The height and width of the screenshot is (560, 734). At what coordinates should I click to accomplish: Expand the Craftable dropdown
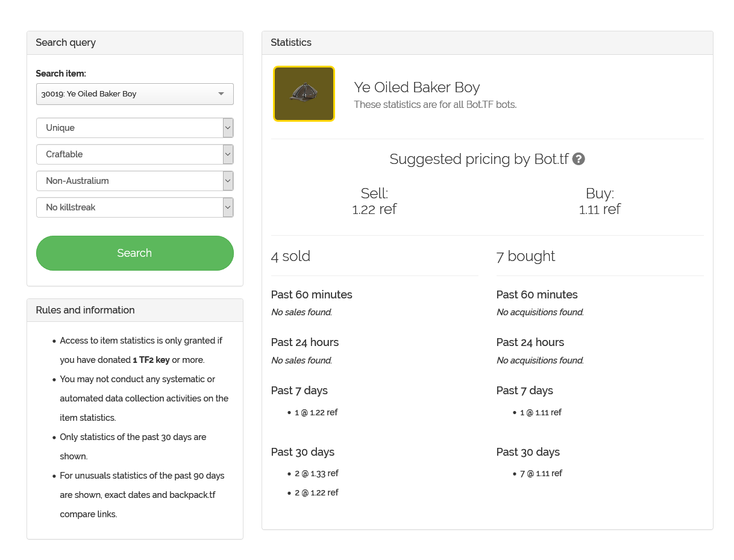[x=134, y=154]
